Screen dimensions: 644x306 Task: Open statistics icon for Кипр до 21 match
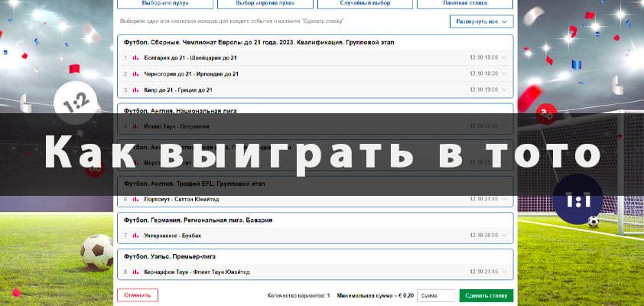[135, 90]
